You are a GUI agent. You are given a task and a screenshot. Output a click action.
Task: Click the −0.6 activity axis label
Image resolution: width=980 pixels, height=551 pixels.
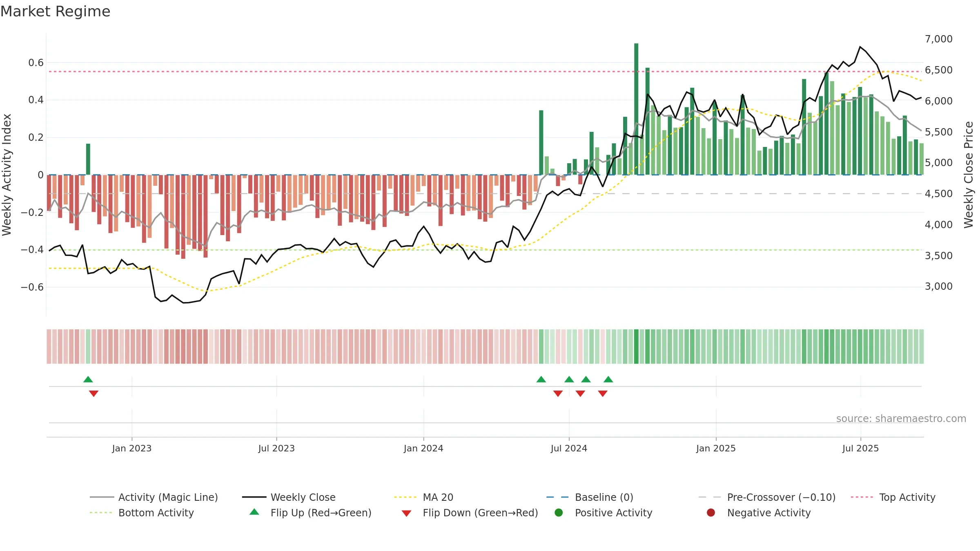click(x=32, y=287)
